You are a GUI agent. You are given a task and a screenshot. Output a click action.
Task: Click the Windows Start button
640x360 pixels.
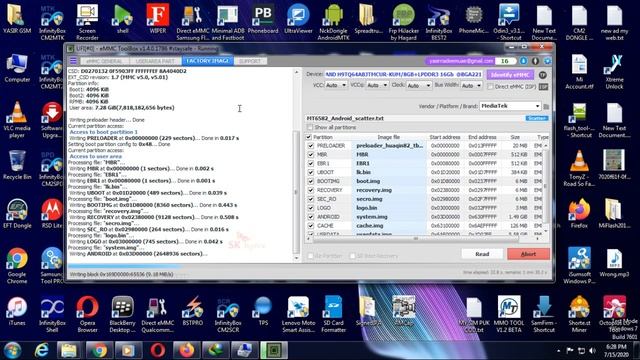(x=13, y=350)
